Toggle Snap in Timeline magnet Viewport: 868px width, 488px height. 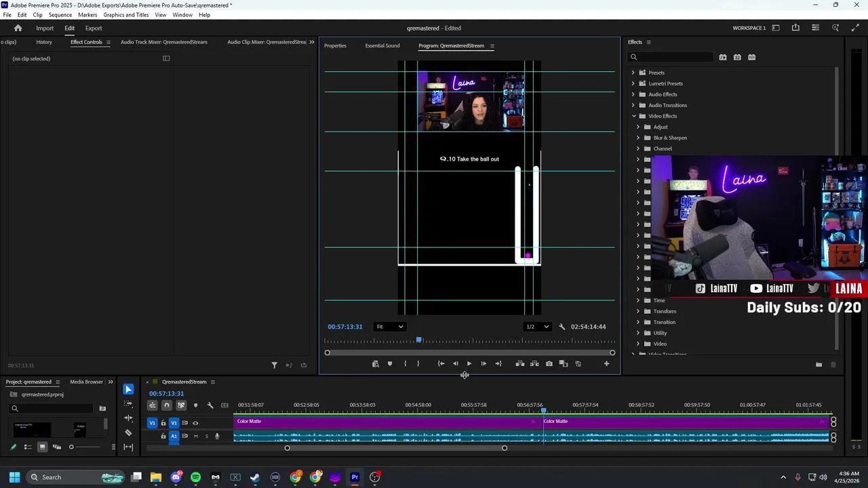tap(166, 405)
